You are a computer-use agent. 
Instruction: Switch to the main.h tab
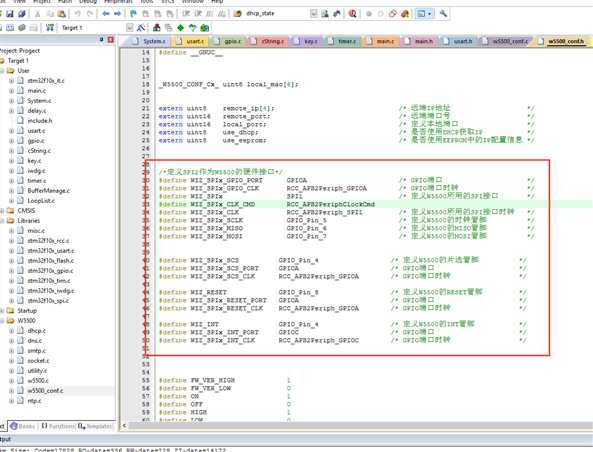pos(420,41)
